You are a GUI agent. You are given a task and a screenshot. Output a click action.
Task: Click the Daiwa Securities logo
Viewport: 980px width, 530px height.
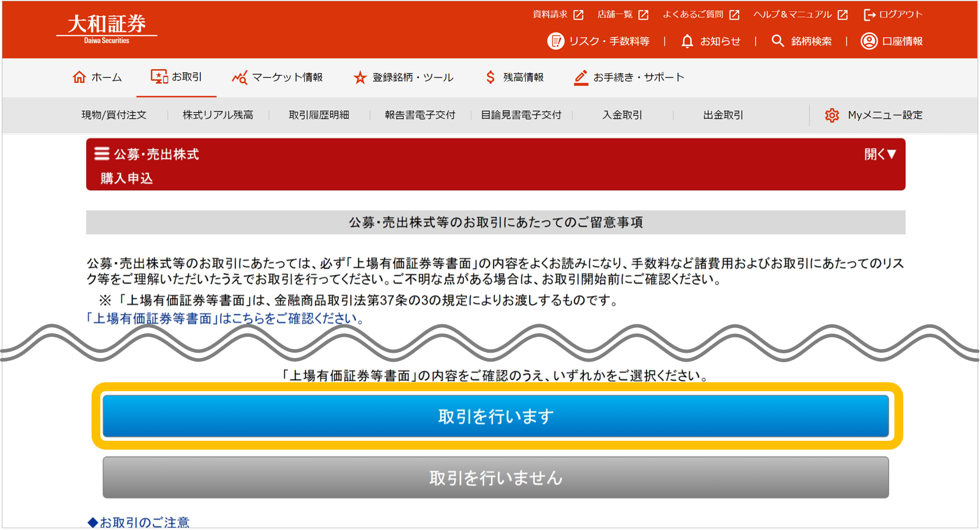[107, 28]
